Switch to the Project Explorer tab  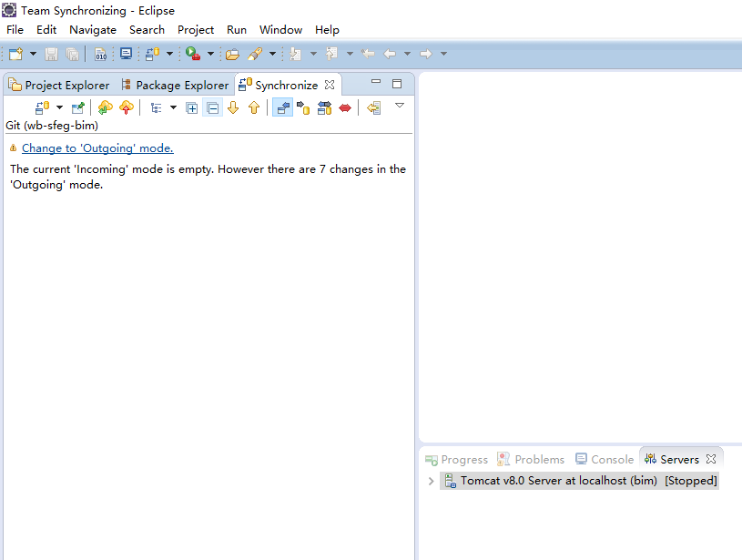(x=59, y=86)
